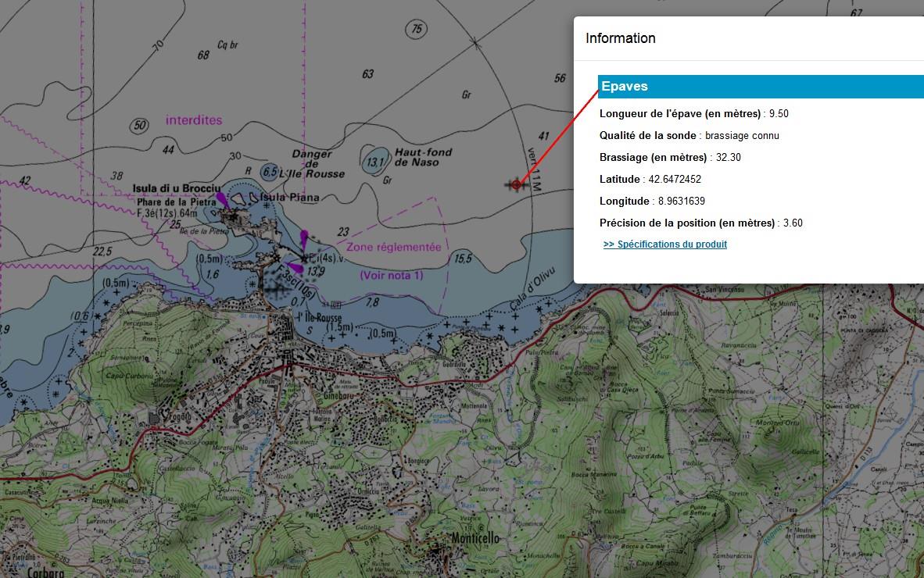Click the Isula di u Brocciu label
Screen dimensions: 924x578
176,188
